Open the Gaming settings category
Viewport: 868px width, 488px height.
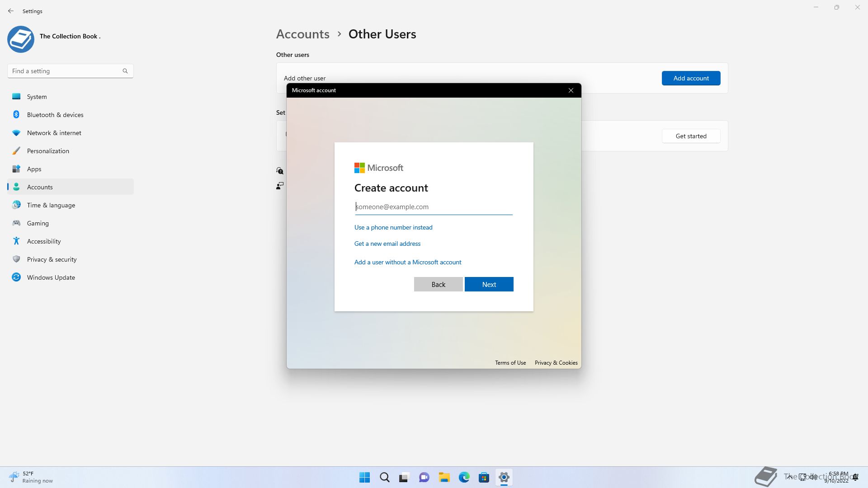click(38, 223)
